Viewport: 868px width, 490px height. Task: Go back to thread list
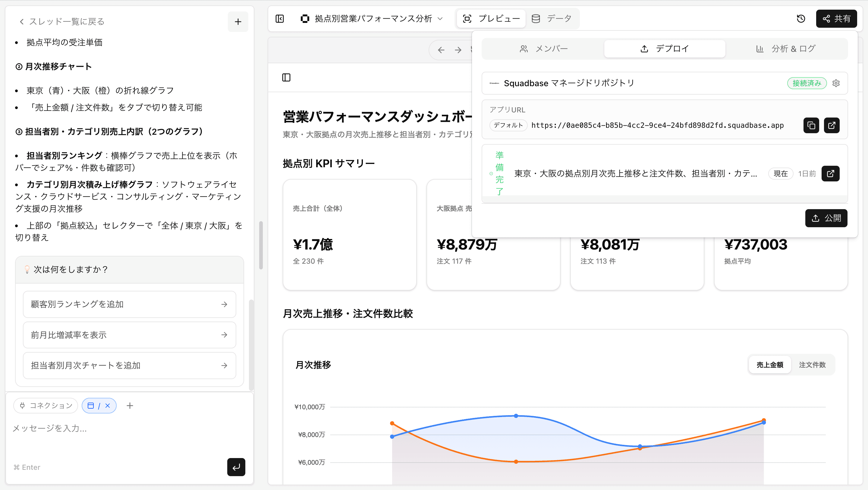(62, 22)
